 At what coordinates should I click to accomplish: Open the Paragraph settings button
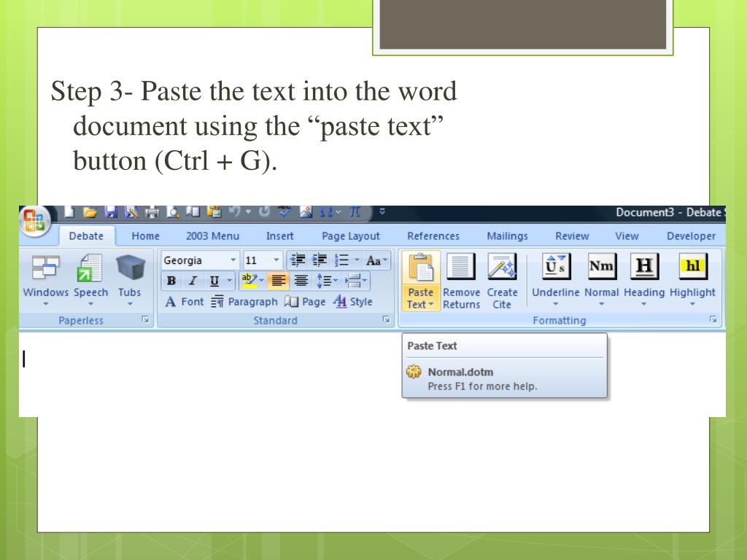point(244,301)
